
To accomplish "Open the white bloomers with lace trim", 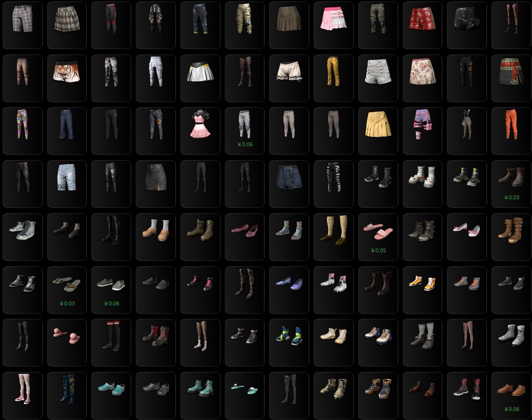I will 289,71.
